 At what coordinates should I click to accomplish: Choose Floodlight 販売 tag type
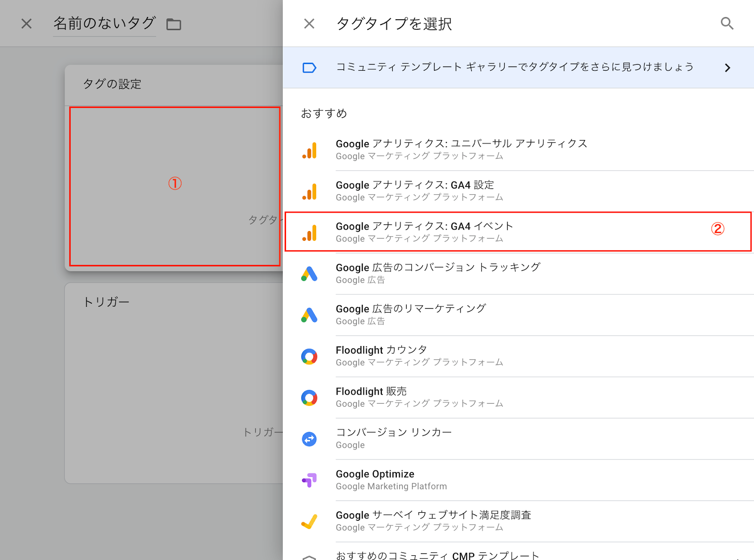(x=518, y=397)
